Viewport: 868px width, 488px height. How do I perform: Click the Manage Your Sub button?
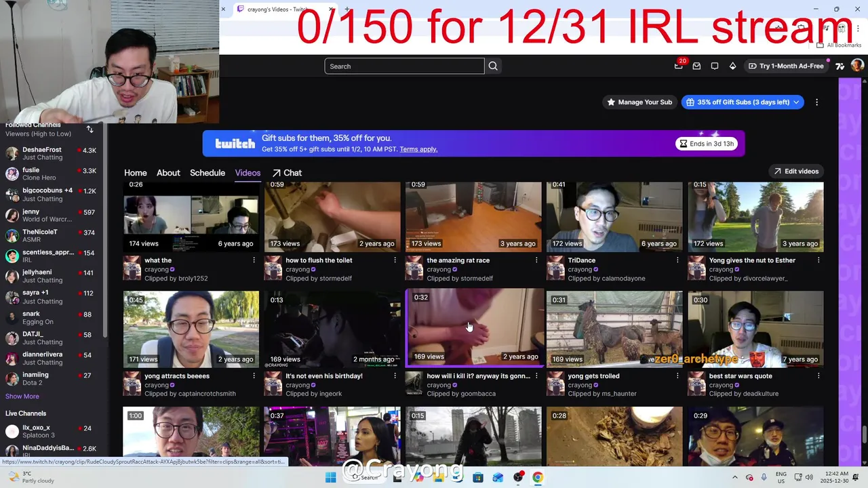(x=639, y=102)
